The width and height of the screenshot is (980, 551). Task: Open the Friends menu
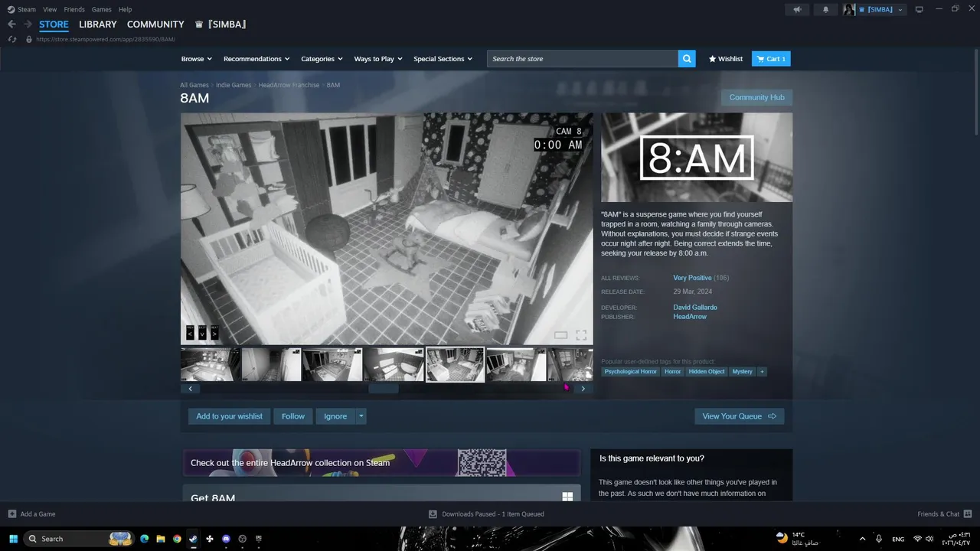point(74,9)
